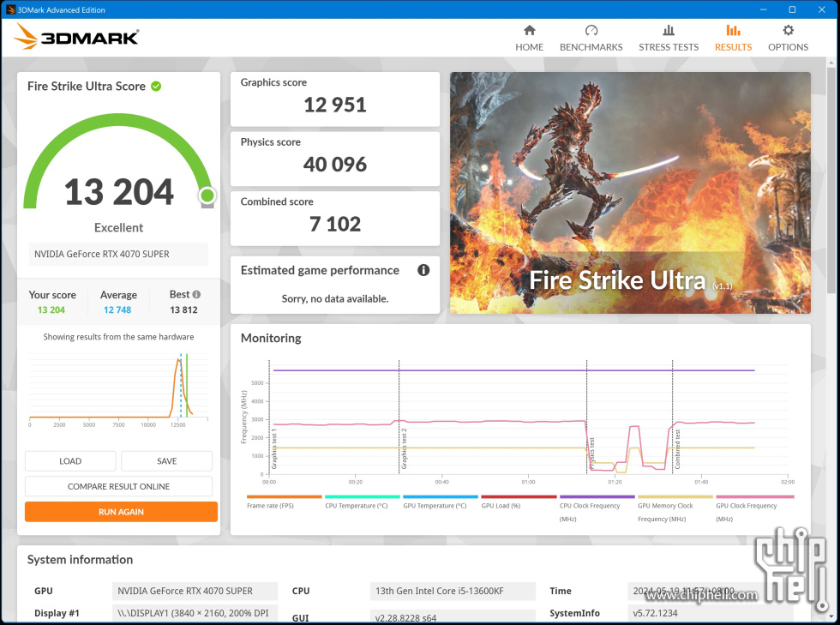Click the GPU field in System information
The width and height of the screenshot is (840, 625).
coord(195,591)
